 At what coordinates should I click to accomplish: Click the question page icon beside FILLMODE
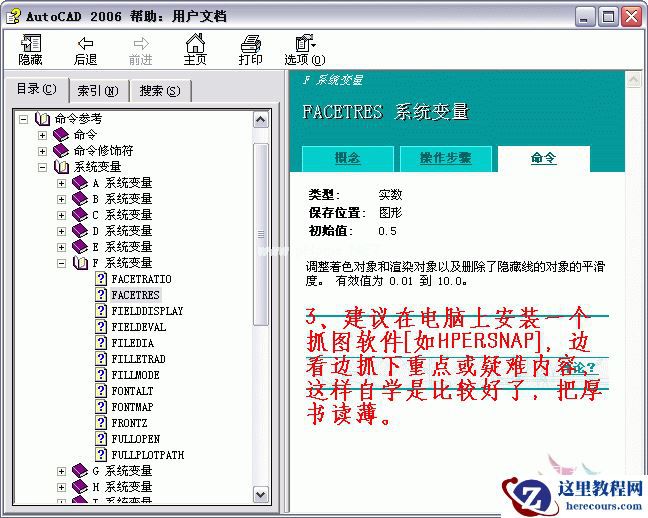pos(101,375)
